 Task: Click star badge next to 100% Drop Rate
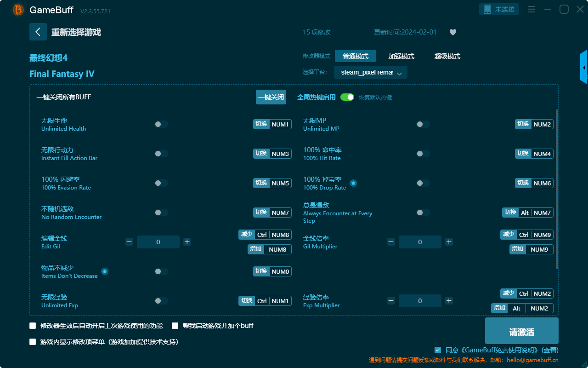click(x=353, y=183)
